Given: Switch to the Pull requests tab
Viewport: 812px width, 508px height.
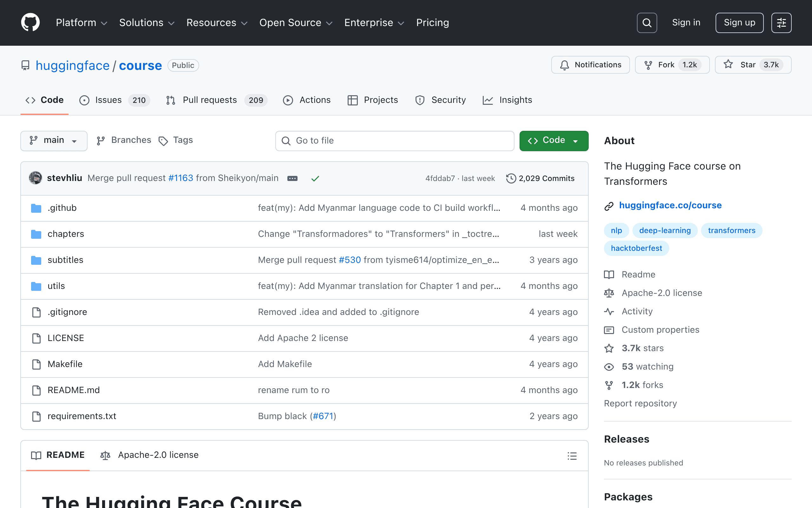Looking at the screenshot, I should (x=217, y=100).
